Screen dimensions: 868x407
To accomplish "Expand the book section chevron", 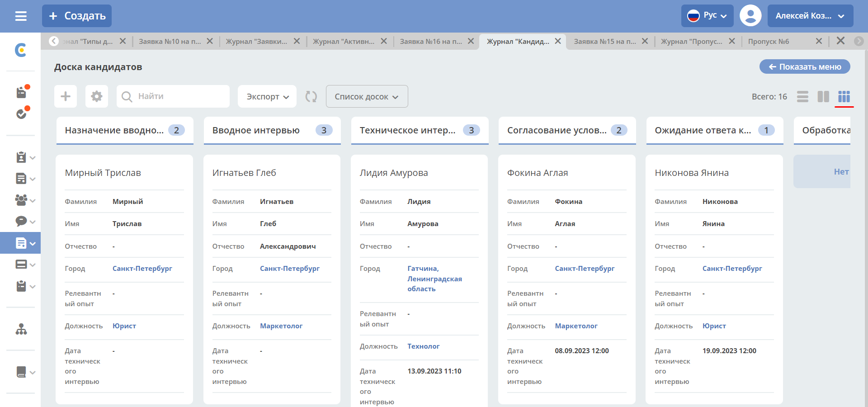I will click(33, 373).
